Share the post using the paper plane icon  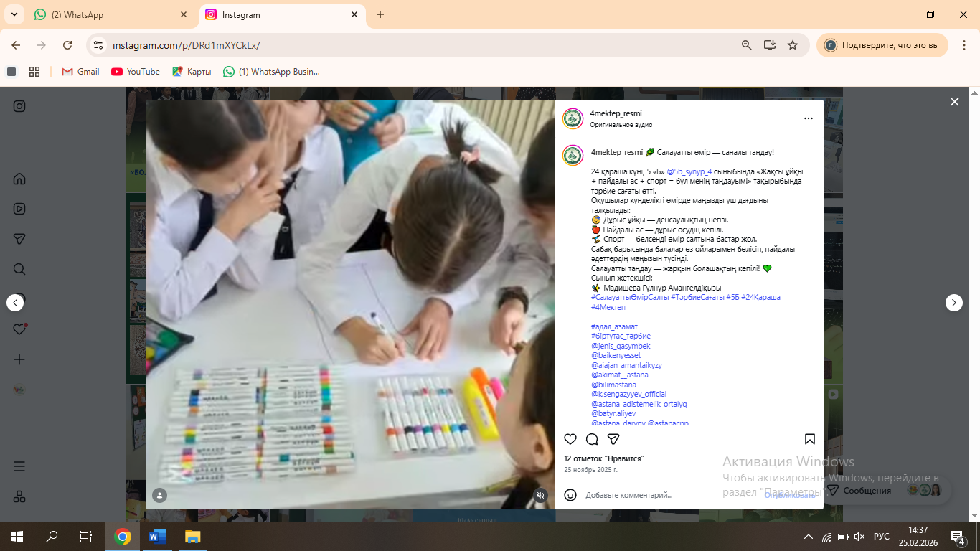click(613, 439)
